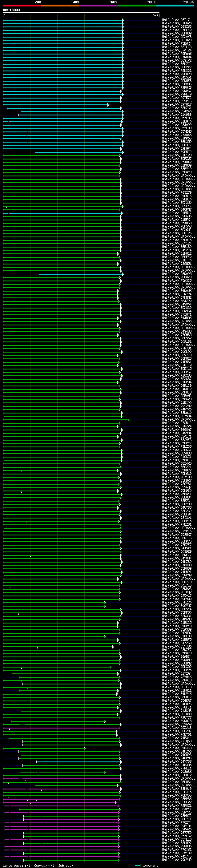The height and width of the screenshot is (868, 197).
Task: Select label UniRef100_B9T817
Action: coord(177,104)
